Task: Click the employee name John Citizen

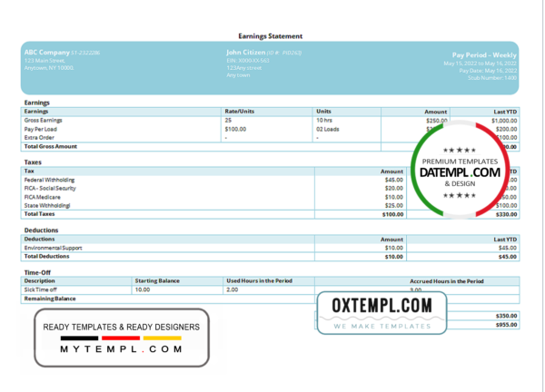Action: (x=246, y=53)
